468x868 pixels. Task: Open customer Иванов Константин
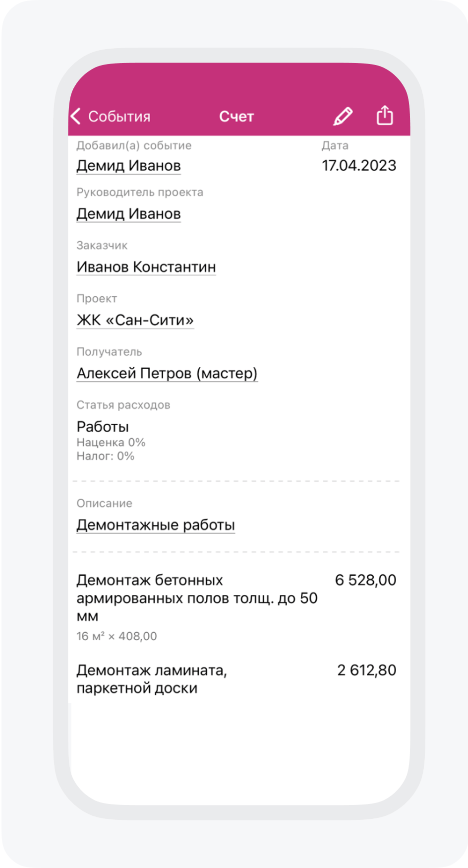click(146, 267)
